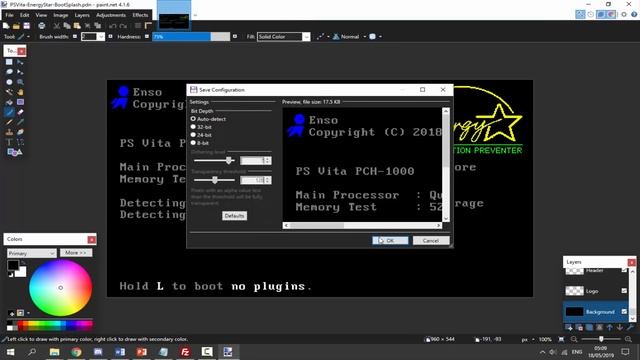Screen dimensions: 640x360
Task: Open the Brush width dropdown
Action: pyautogui.click(x=101, y=37)
